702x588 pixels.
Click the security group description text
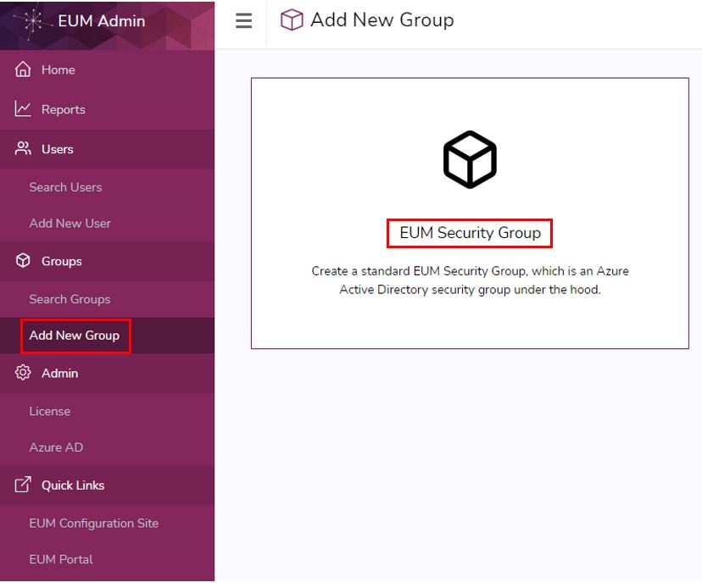click(470, 280)
